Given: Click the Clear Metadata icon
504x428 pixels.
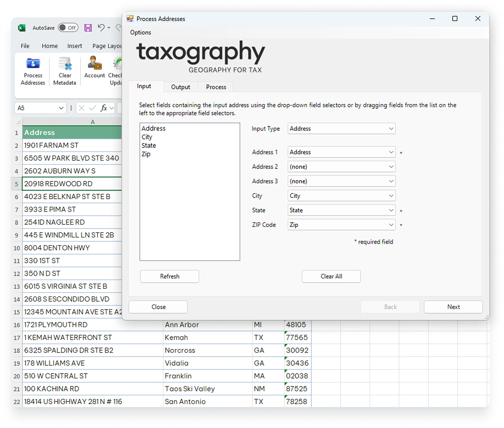Looking at the screenshot, I should 65,64.
